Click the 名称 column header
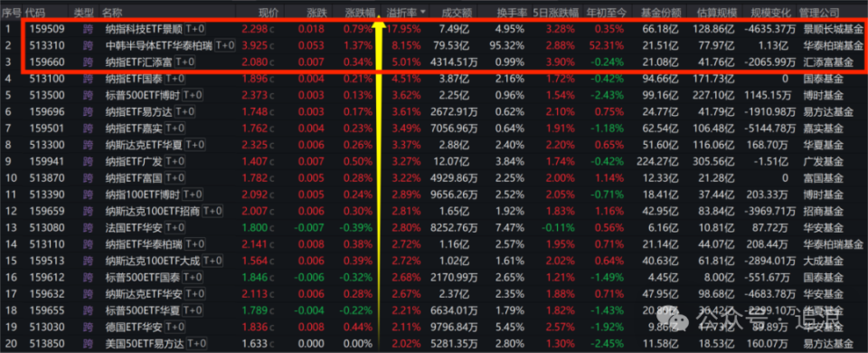This screenshot has height=353, width=868. coord(112,12)
